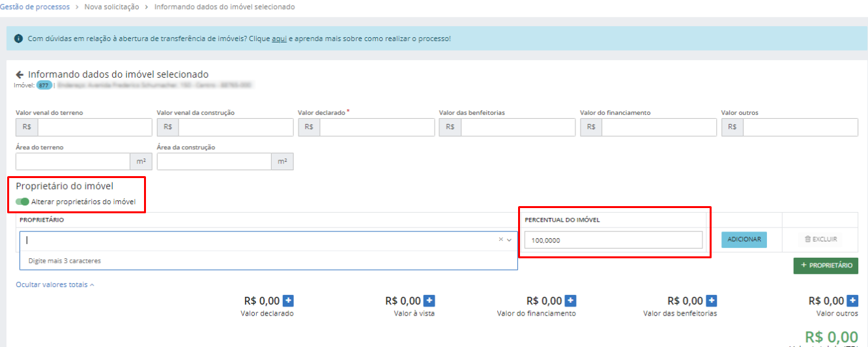
Task: Click plus icon beside Valor das benfeitorias total
Action: (x=712, y=301)
